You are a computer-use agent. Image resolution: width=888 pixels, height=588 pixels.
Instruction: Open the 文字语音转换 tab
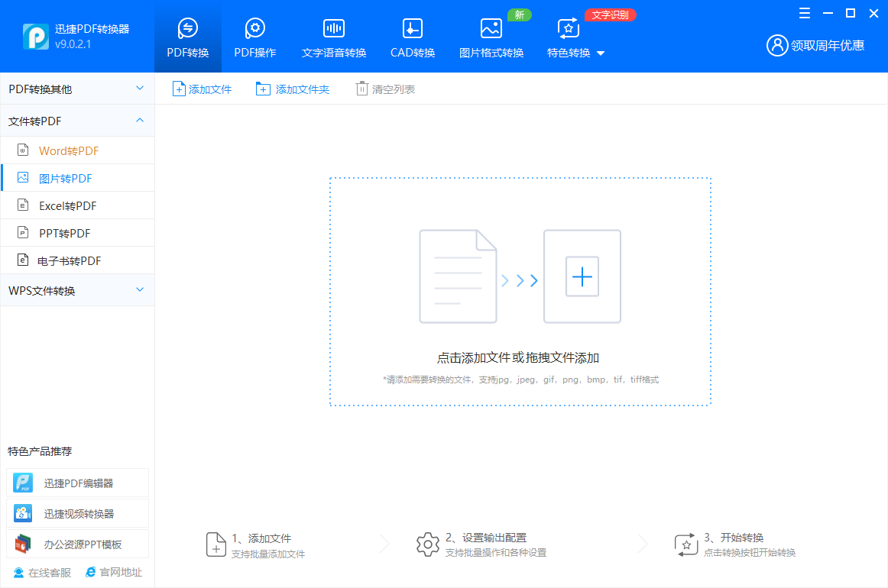coord(333,37)
